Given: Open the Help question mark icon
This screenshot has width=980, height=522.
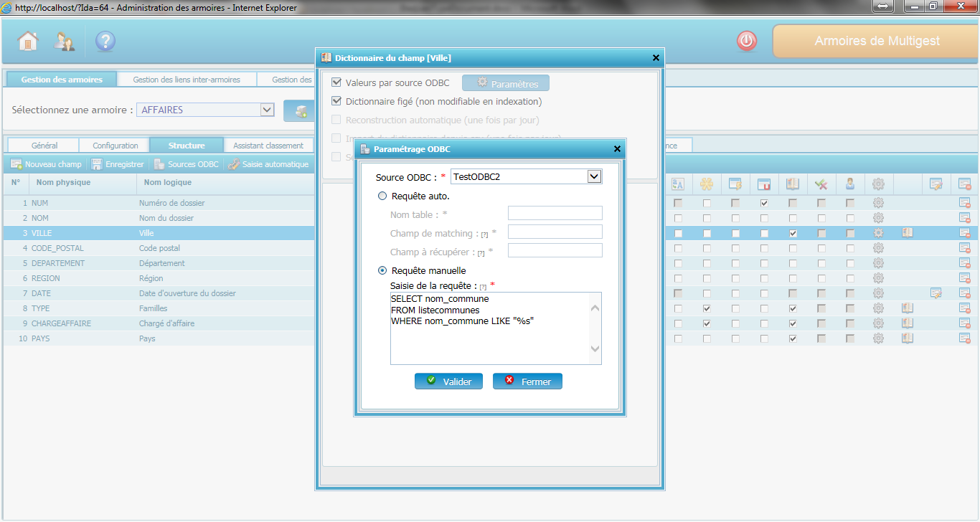Looking at the screenshot, I should point(105,42).
